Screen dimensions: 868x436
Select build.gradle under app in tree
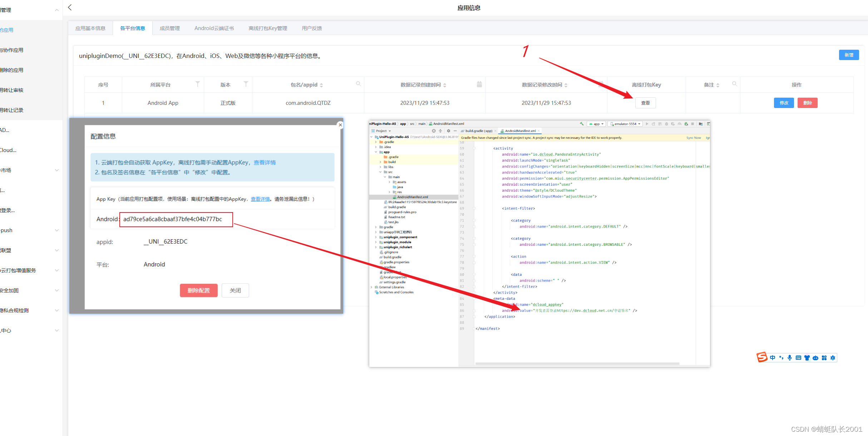[x=397, y=207]
